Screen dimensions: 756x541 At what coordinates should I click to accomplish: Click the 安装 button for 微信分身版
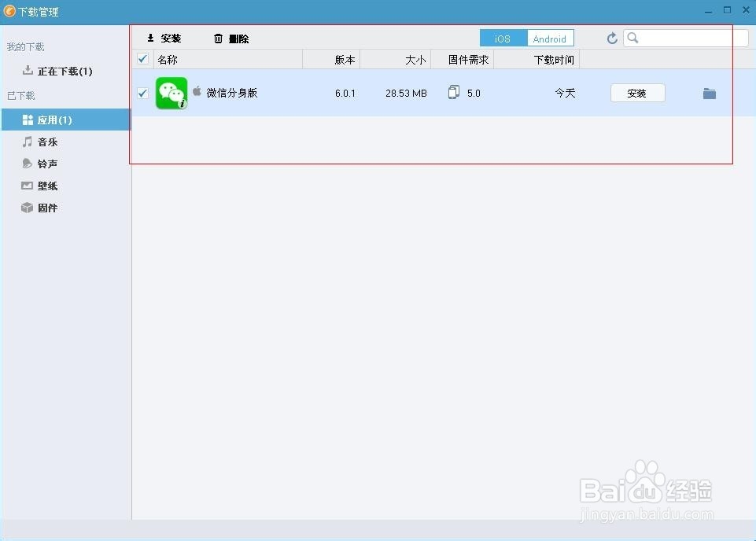637,92
